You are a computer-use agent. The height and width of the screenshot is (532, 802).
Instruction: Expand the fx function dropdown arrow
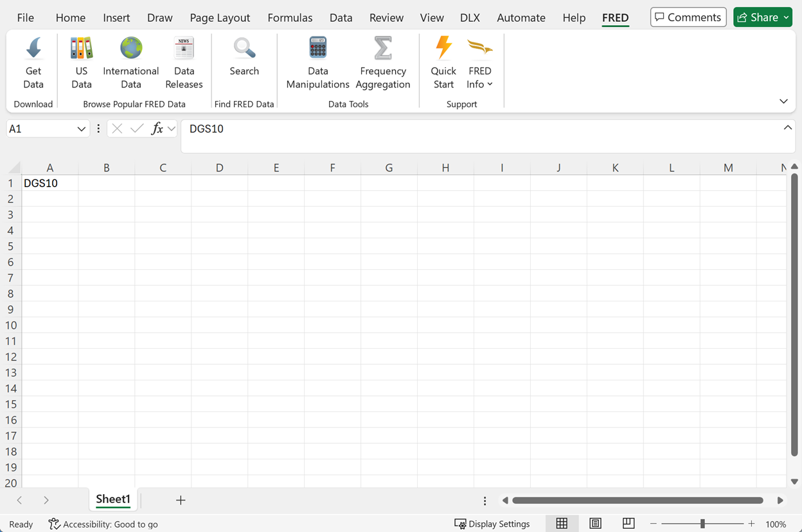[x=172, y=129]
